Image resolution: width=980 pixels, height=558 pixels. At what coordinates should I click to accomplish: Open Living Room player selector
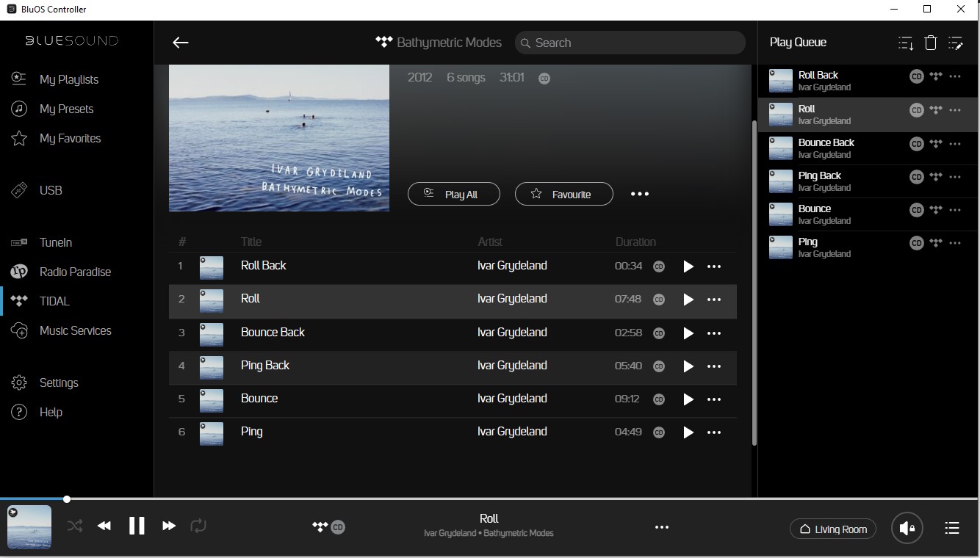click(x=833, y=529)
